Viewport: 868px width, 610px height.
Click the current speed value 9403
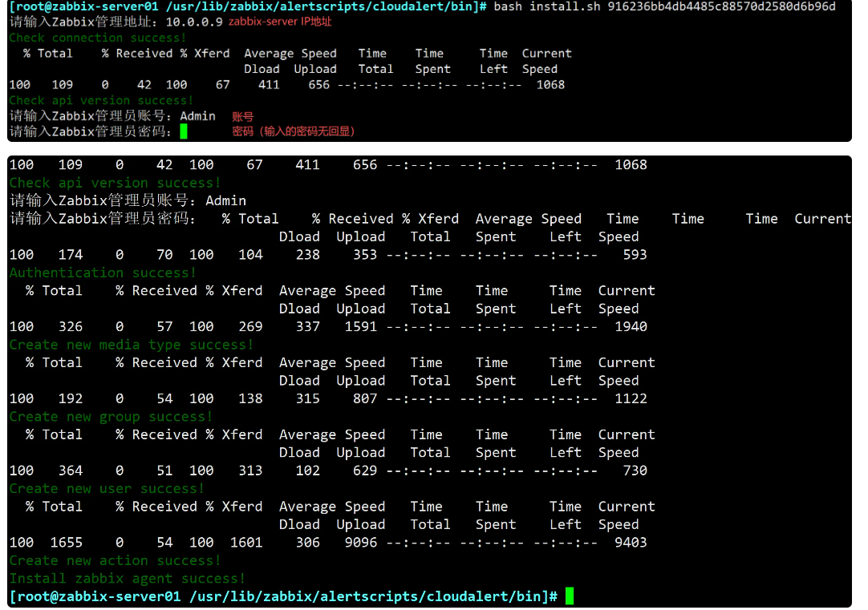(x=630, y=543)
